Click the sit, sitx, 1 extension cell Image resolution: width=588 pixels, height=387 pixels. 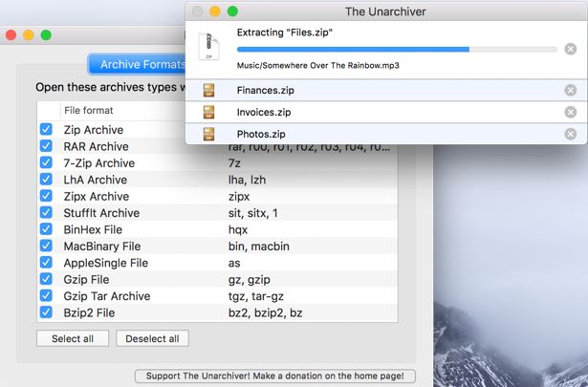click(x=253, y=213)
